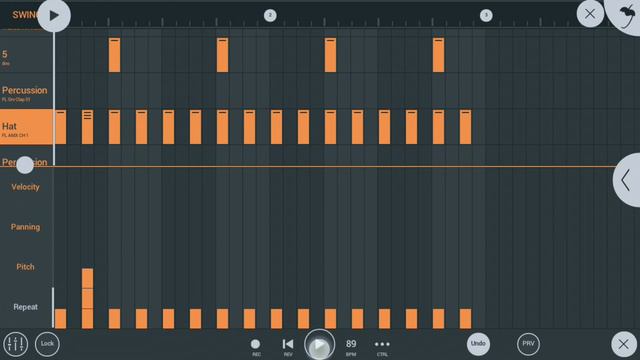Toggle third active step on channel 5

tap(330, 55)
